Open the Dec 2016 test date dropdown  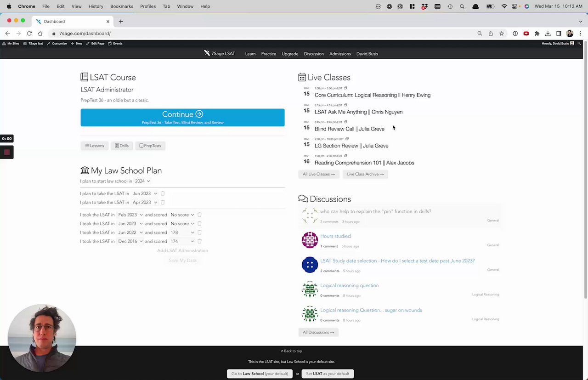coord(130,241)
